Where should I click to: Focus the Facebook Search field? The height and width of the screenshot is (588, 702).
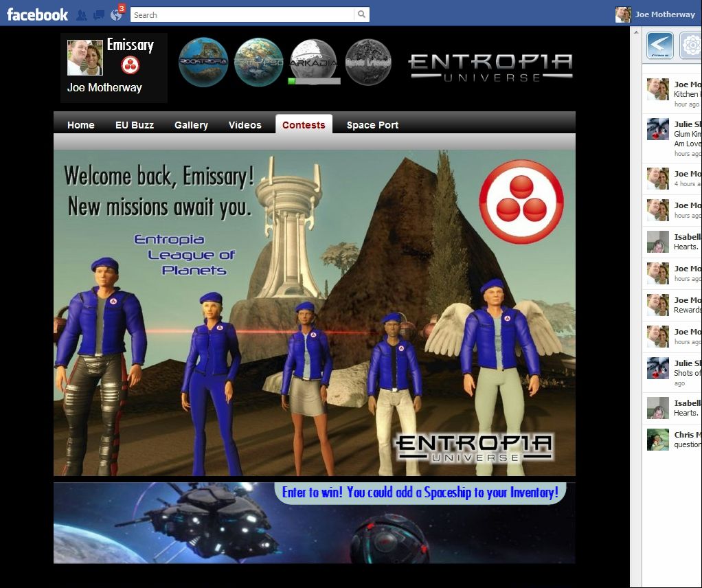point(242,14)
